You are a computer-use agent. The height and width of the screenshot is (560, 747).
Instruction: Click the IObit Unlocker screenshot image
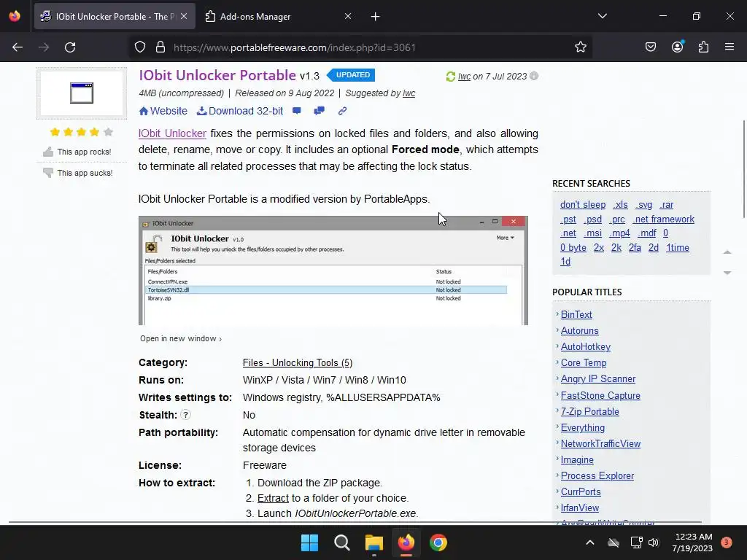pos(333,271)
